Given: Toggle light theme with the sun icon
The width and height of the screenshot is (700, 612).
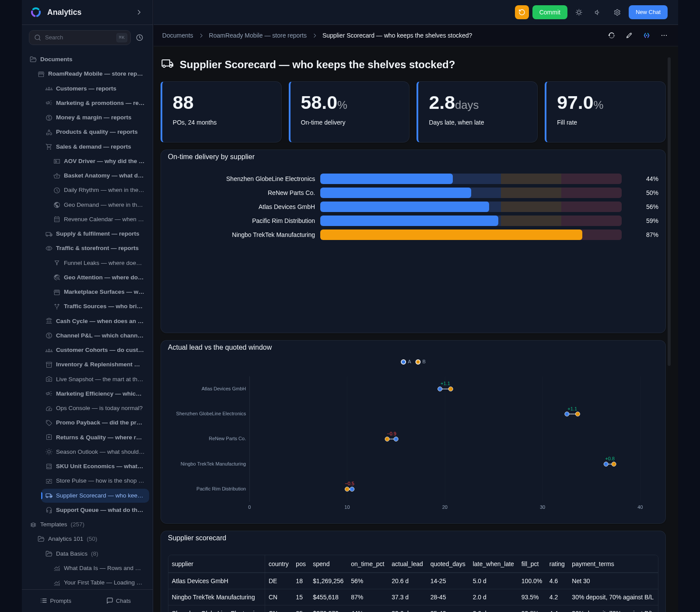Looking at the screenshot, I should coord(579,12).
